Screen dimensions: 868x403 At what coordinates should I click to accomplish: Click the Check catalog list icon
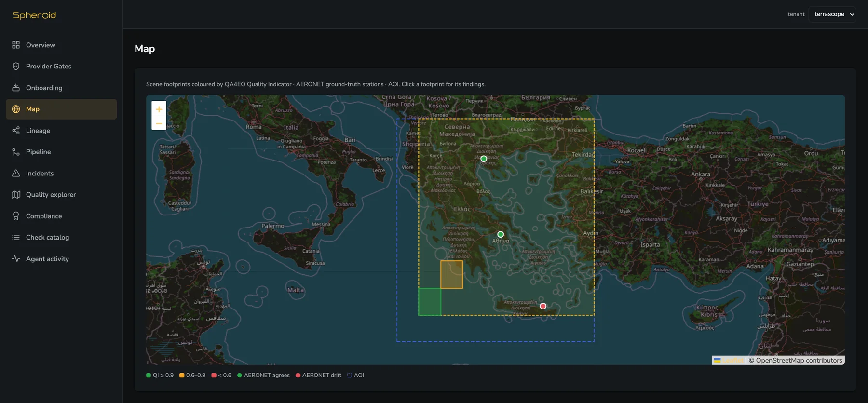click(x=16, y=237)
